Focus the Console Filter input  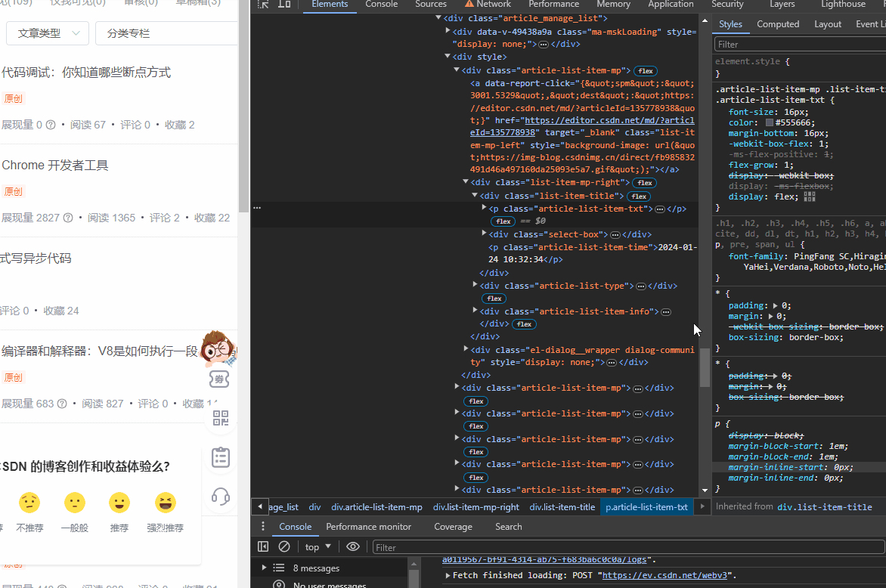tap(628, 547)
